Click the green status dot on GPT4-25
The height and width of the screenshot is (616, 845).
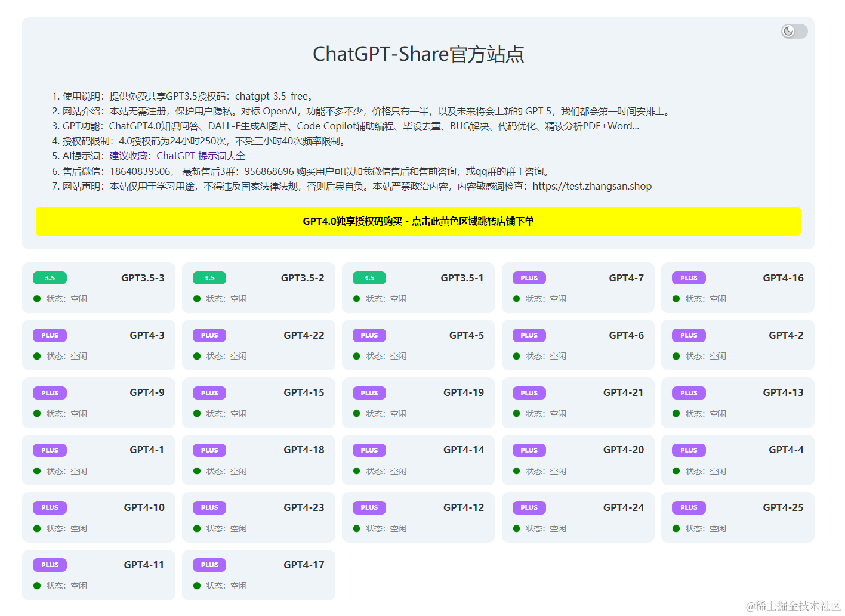(x=676, y=528)
